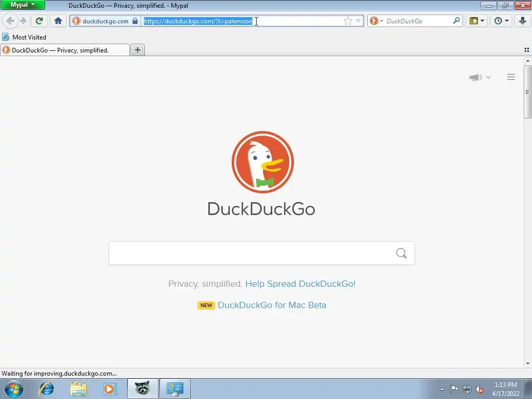The height and width of the screenshot is (399, 532).
Task: Click the main DuckDuckGo search box
Action: point(262,253)
